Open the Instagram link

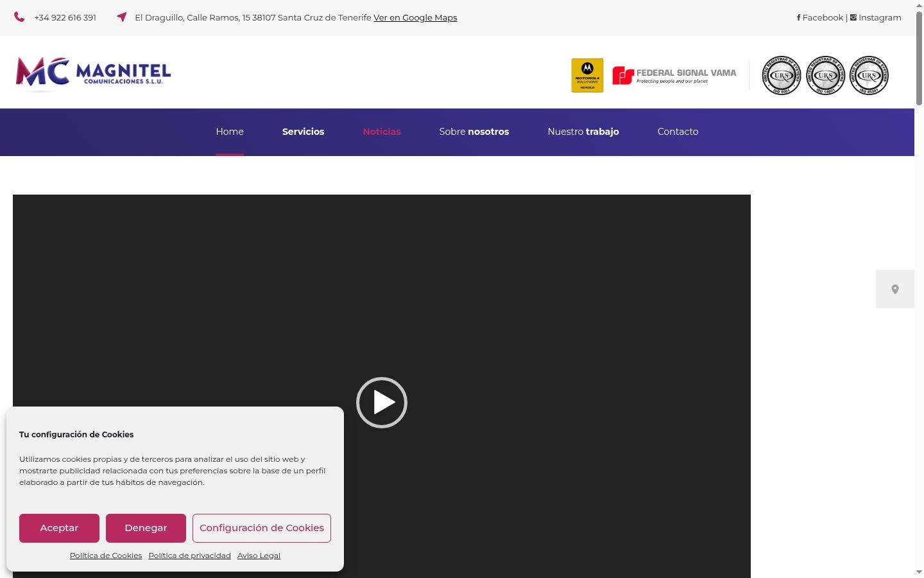(876, 17)
